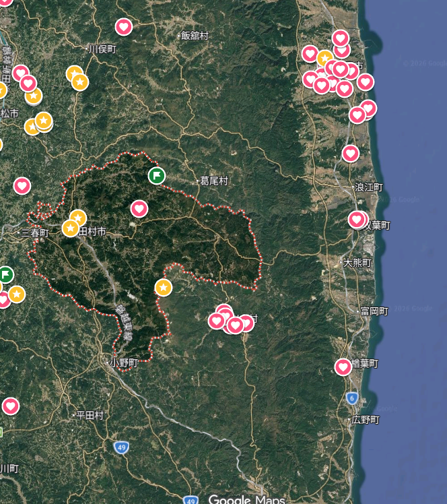The height and width of the screenshot is (504, 447).
Task: Click the Route 6 highway shield
Action: click(x=352, y=398)
